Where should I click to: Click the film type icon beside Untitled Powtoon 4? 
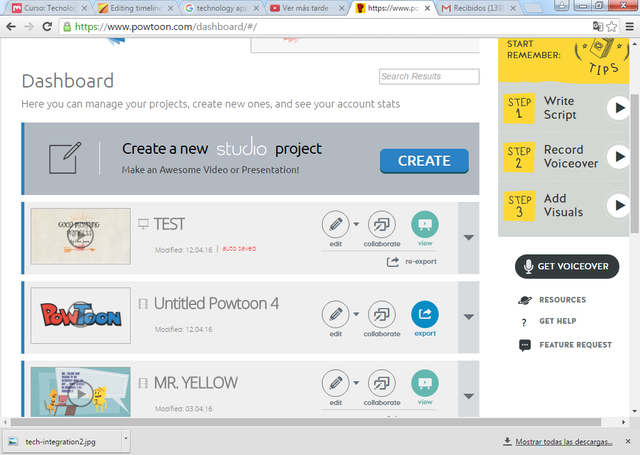pyautogui.click(x=143, y=304)
